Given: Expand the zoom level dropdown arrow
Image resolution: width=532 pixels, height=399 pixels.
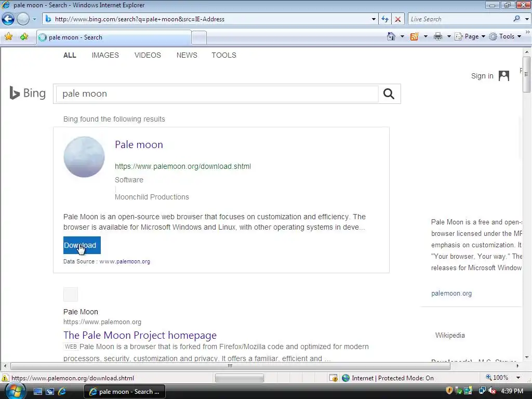Looking at the screenshot, I should coord(518,378).
